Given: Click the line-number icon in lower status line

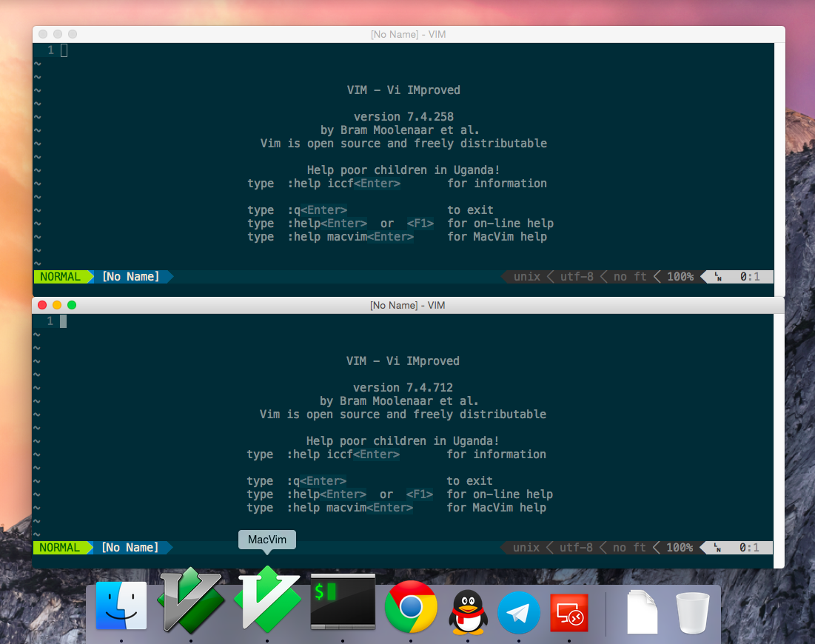Looking at the screenshot, I should [x=717, y=547].
